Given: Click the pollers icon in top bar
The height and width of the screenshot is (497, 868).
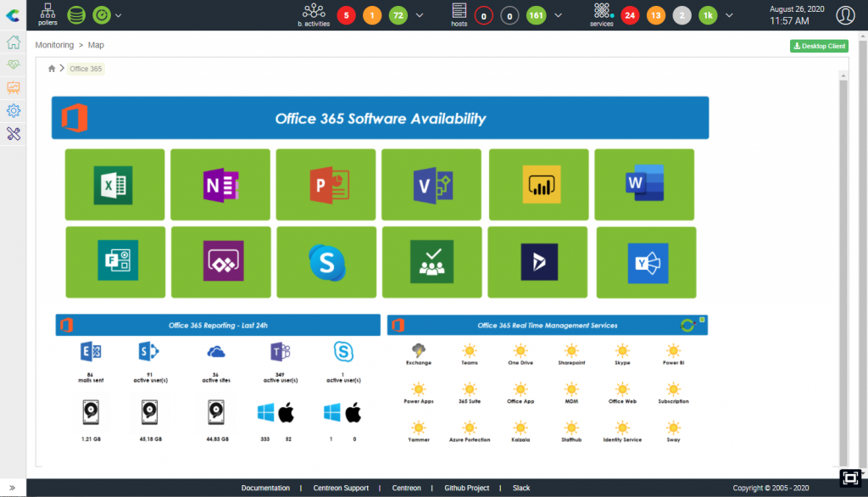Looking at the screenshot, I should (47, 14).
